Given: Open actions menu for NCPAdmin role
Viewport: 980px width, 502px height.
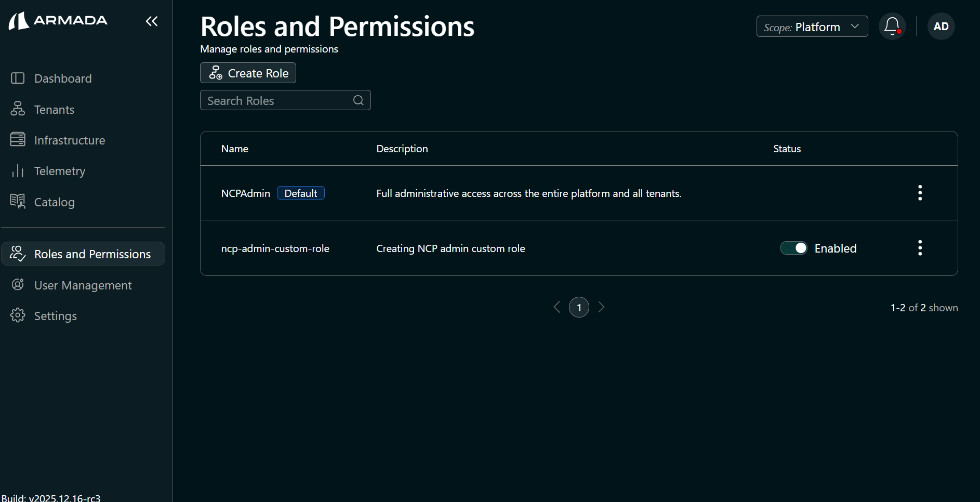Looking at the screenshot, I should click(920, 193).
